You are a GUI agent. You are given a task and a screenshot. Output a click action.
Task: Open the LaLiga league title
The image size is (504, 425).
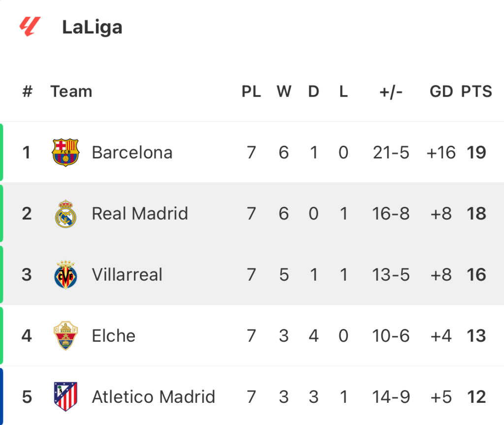[x=92, y=27]
